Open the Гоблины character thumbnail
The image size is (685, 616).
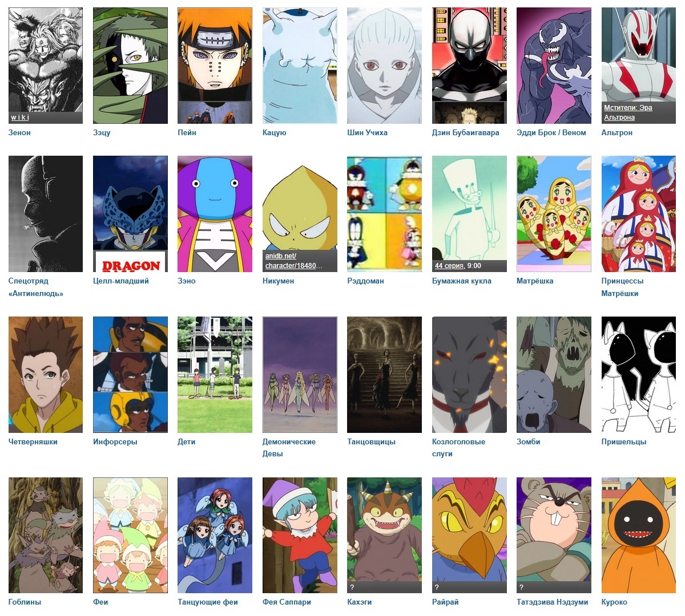pos(46,536)
